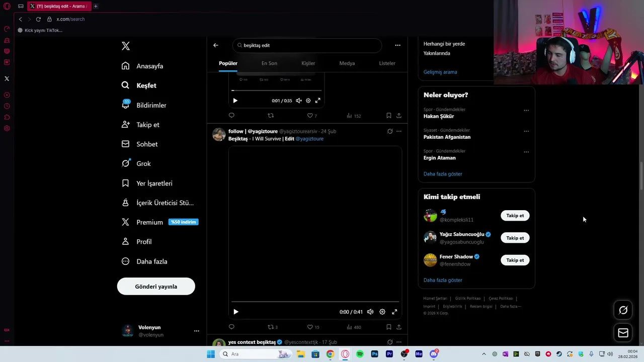
Task: Play the 0:35 video
Action: (235, 101)
